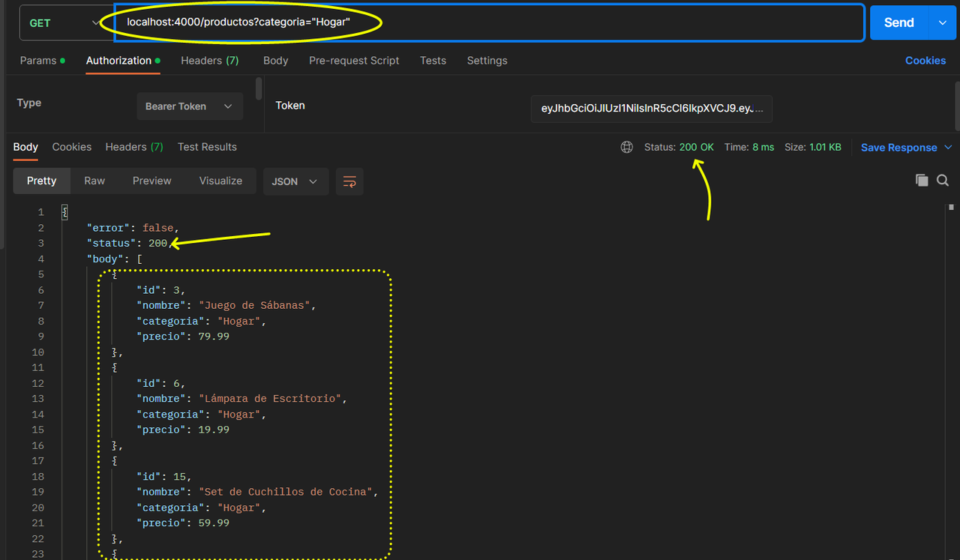960x560 pixels.
Task: Switch to the Params request tab
Action: pos(42,61)
